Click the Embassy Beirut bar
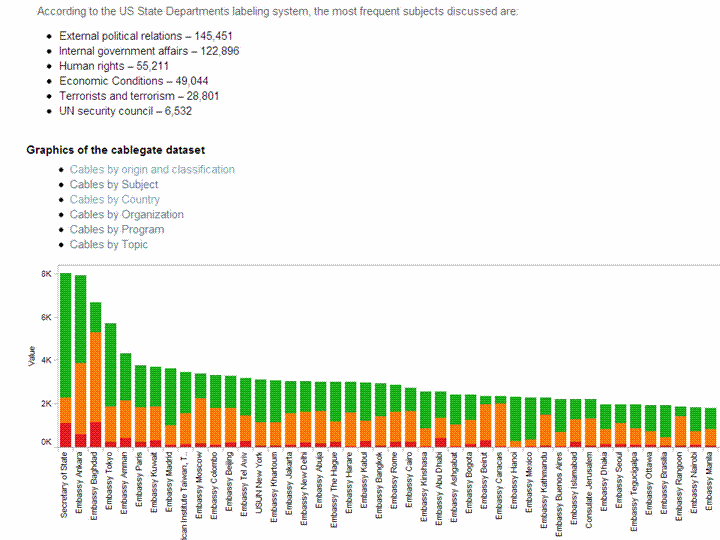The height and width of the screenshot is (540, 720). [485, 420]
